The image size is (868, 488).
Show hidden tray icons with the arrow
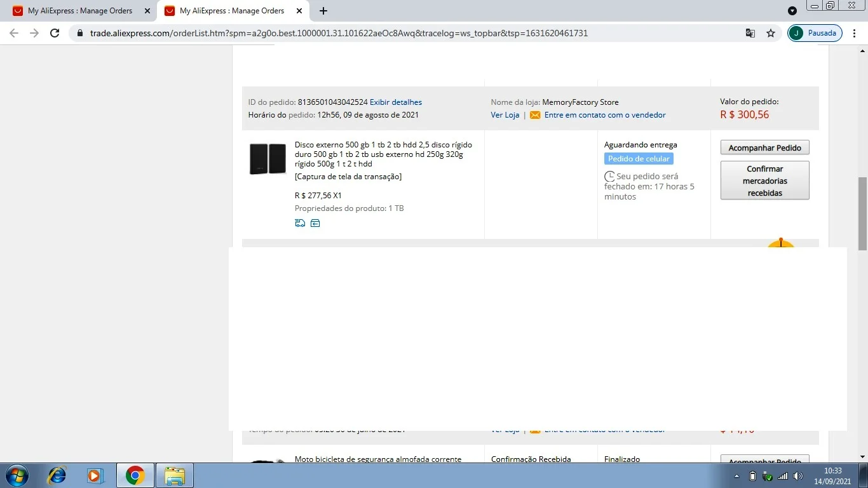pyautogui.click(x=737, y=476)
